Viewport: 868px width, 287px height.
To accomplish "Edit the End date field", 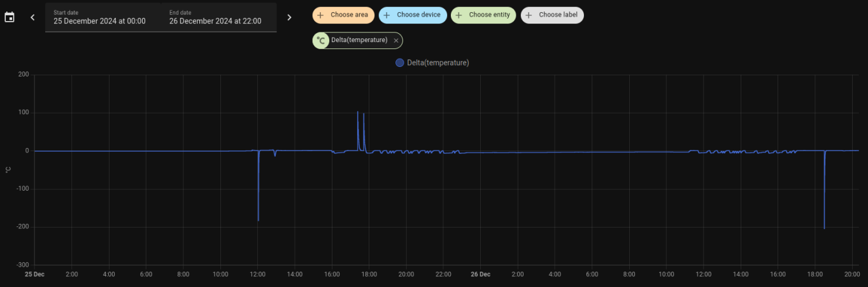I will (x=218, y=17).
